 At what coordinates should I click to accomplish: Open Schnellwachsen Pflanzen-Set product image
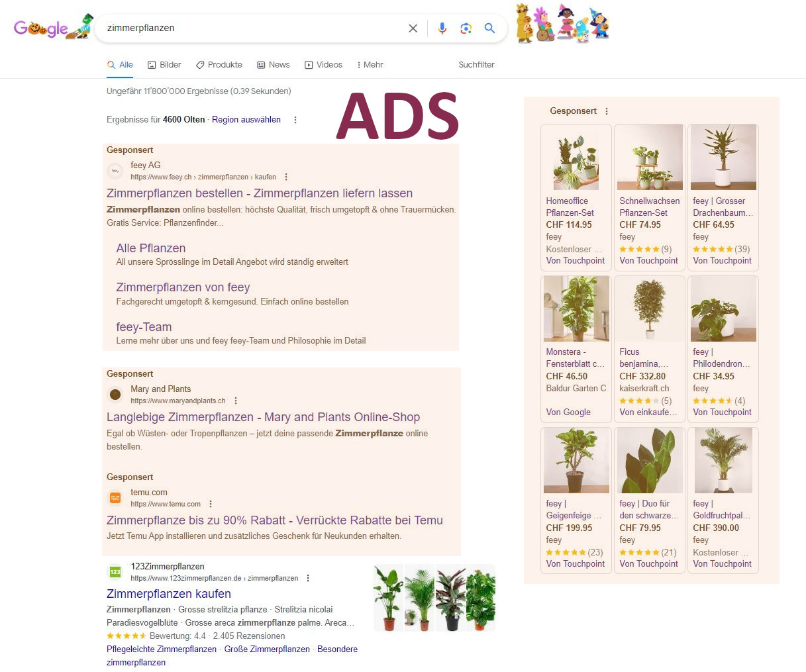(x=650, y=158)
